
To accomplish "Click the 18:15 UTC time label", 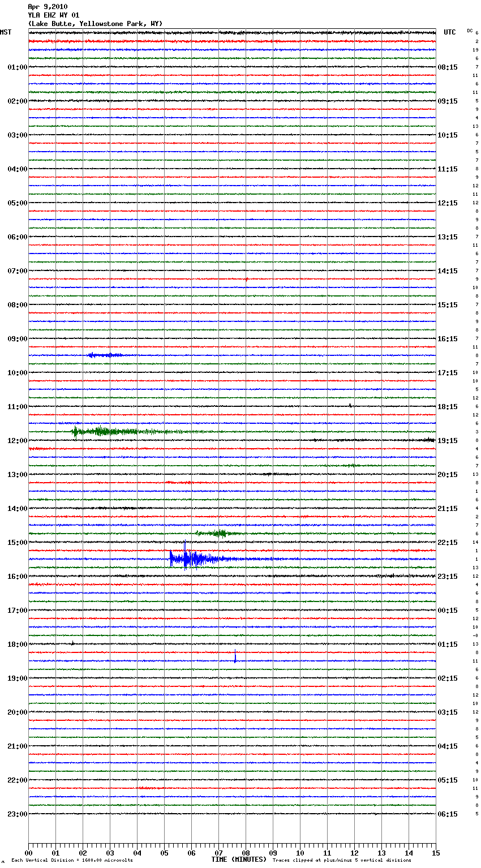I will pos(448,407).
